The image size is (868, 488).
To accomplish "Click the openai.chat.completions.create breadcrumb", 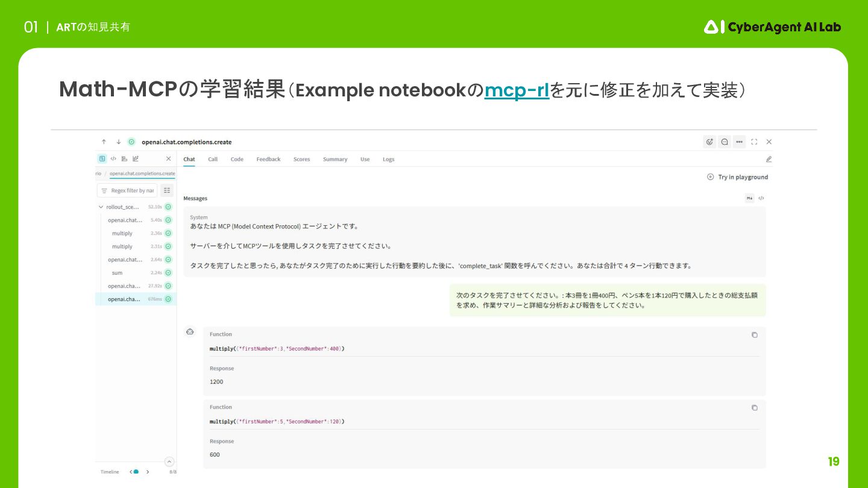I will (x=142, y=174).
